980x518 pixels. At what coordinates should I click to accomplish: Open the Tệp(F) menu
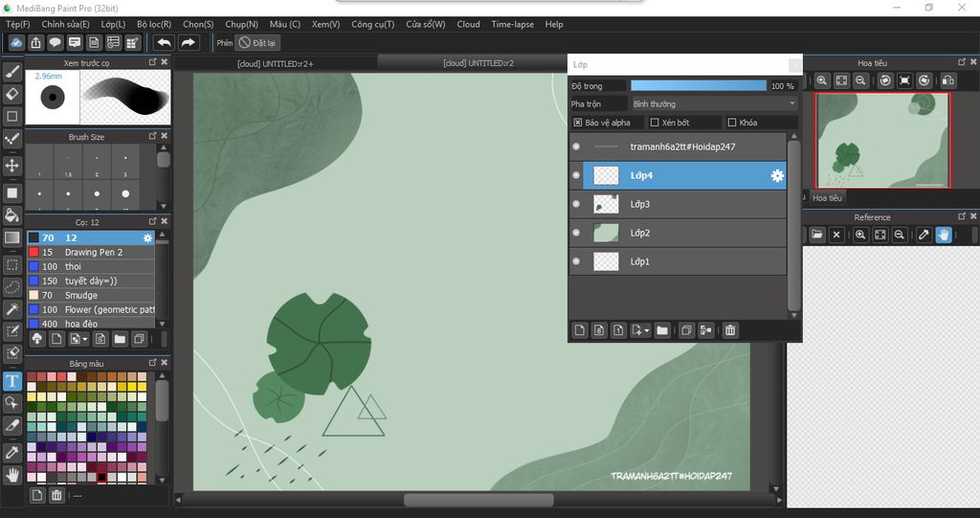point(17,24)
